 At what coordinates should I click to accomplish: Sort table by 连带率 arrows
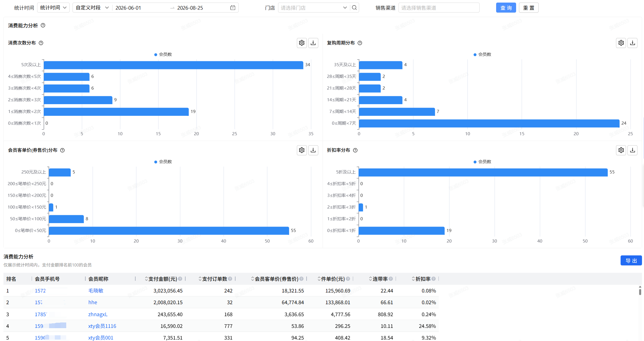click(371, 279)
